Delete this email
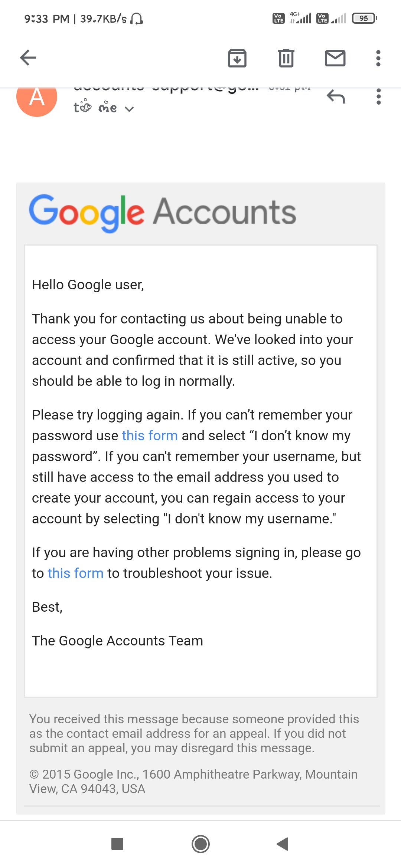The width and height of the screenshot is (401, 868). (286, 58)
